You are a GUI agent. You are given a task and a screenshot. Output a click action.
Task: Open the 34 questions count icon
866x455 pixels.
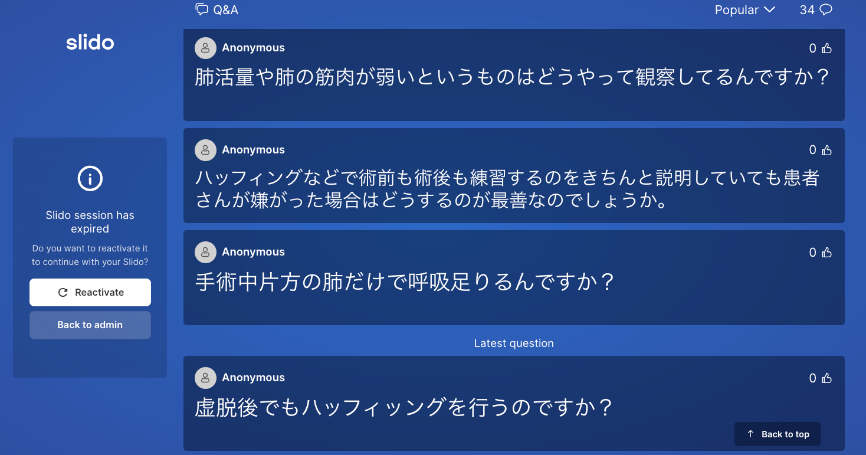pos(826,10)
